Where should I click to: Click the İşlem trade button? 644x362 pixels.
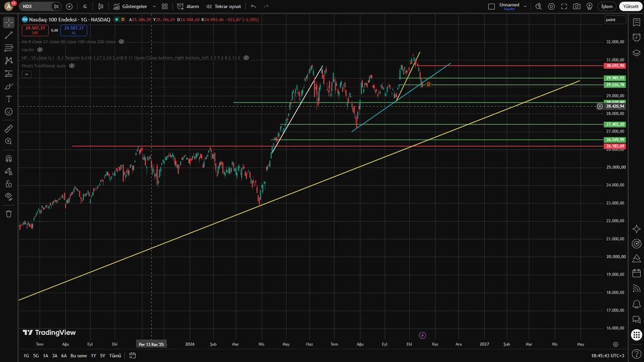click(607, 6)
